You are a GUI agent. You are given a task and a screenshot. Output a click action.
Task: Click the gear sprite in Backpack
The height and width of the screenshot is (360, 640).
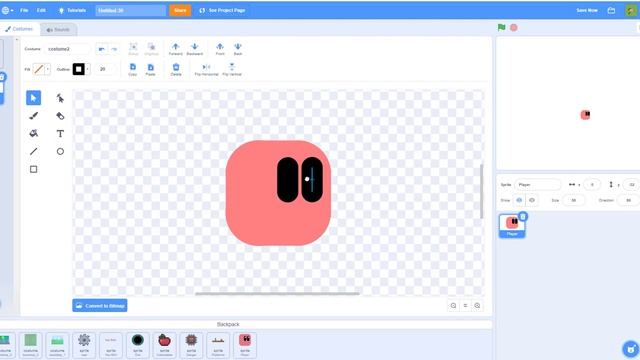[84, 344]
